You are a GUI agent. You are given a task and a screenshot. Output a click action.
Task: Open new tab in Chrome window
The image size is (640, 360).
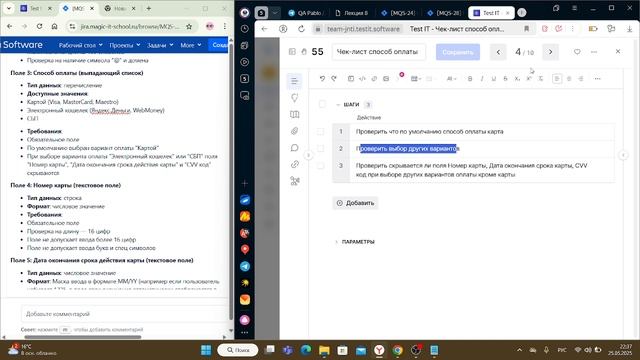pyautogui.click(x=149, y=8)
